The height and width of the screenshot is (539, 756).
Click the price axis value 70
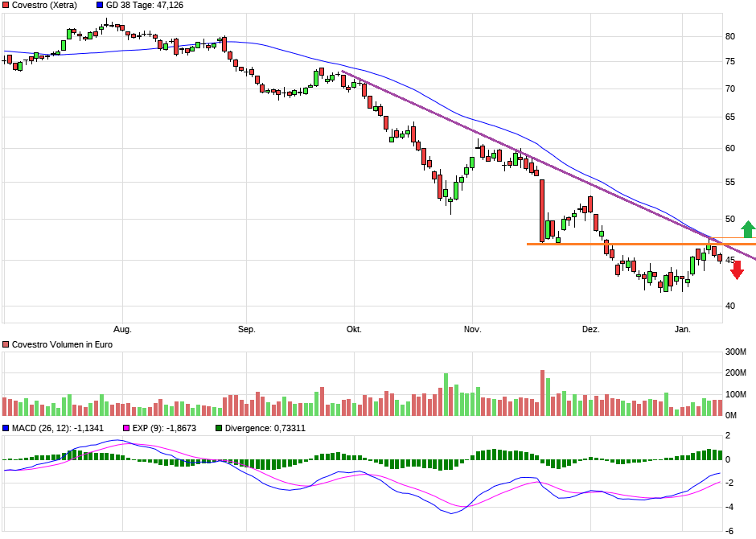click(x=730, y=88)
